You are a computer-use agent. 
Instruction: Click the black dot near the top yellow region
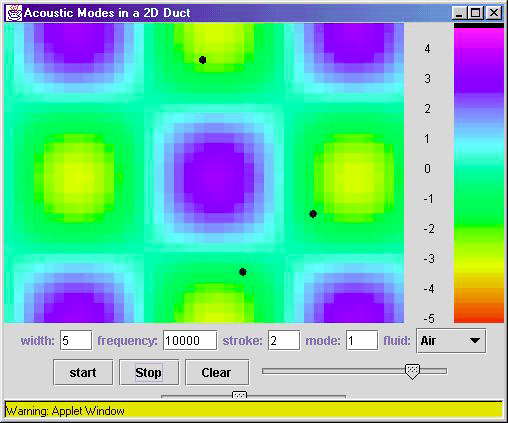[202, 60]
